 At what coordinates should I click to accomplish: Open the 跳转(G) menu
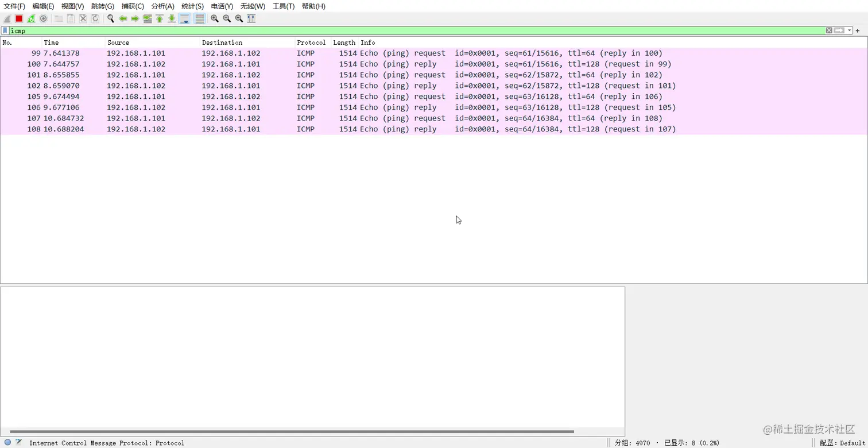coord(103,6)
